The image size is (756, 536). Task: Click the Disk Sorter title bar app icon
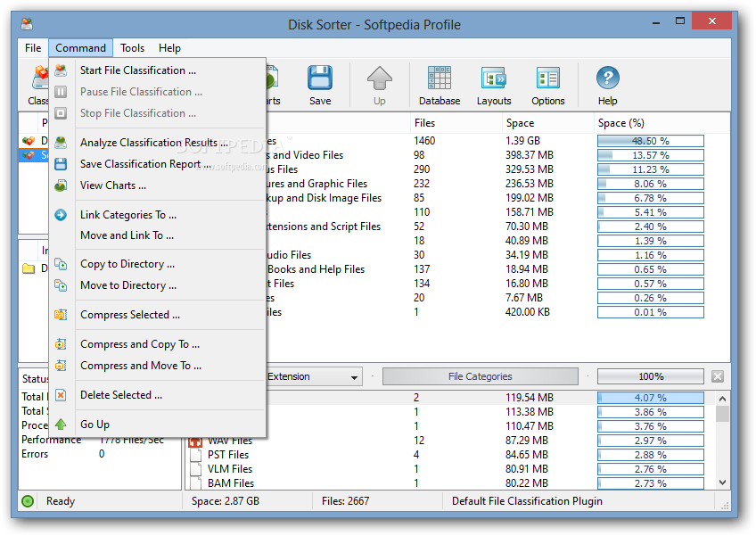tap(27, 23)
